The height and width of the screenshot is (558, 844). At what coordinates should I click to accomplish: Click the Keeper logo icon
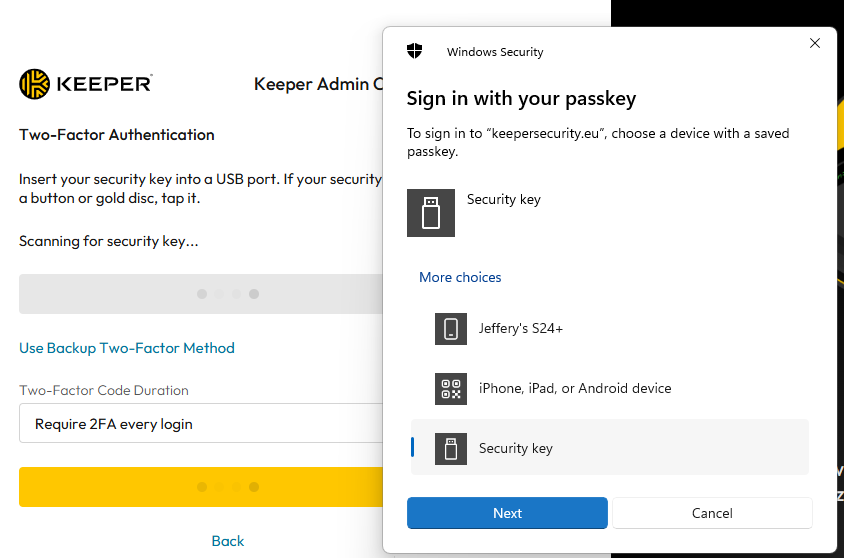(35, 84)
